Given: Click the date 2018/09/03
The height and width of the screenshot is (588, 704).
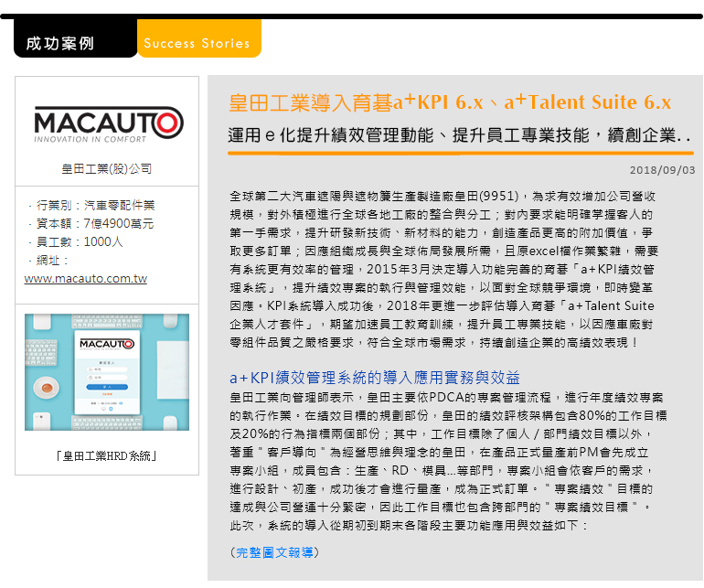Looking at the screenshot, I should (662, 170).
